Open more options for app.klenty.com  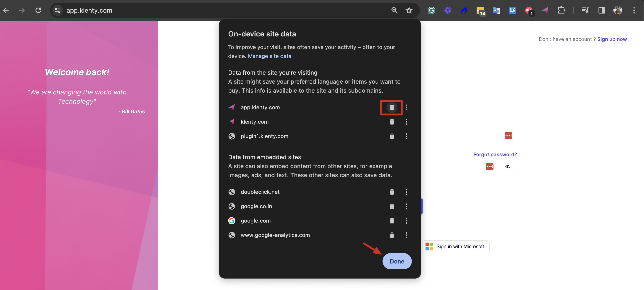(x=406, y=107)
